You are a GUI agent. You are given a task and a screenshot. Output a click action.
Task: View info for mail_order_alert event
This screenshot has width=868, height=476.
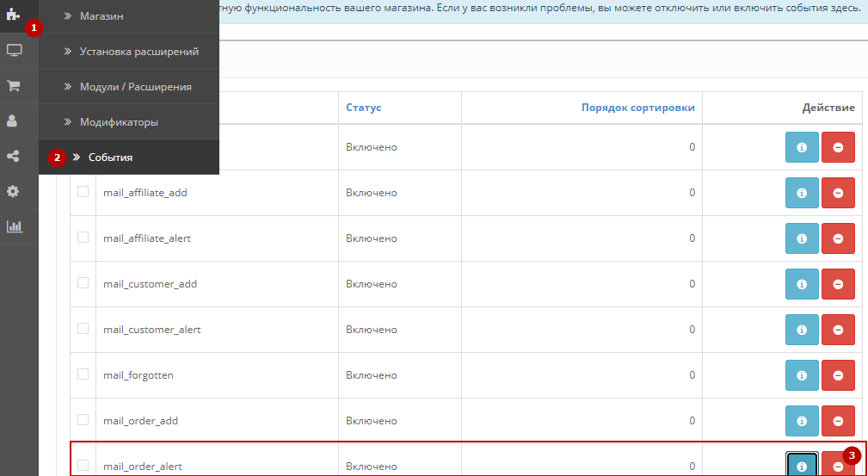tap(802, 464)
